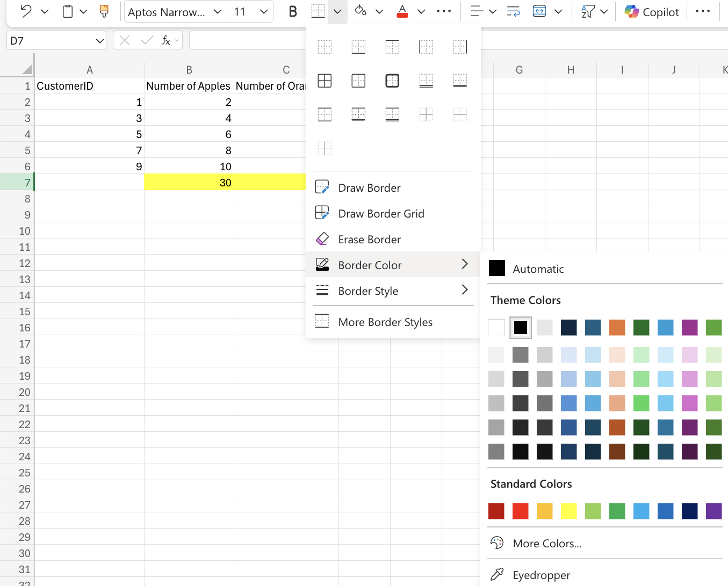Open Copilot from the toolbar

pyautogui.click(x=651, y=11)
